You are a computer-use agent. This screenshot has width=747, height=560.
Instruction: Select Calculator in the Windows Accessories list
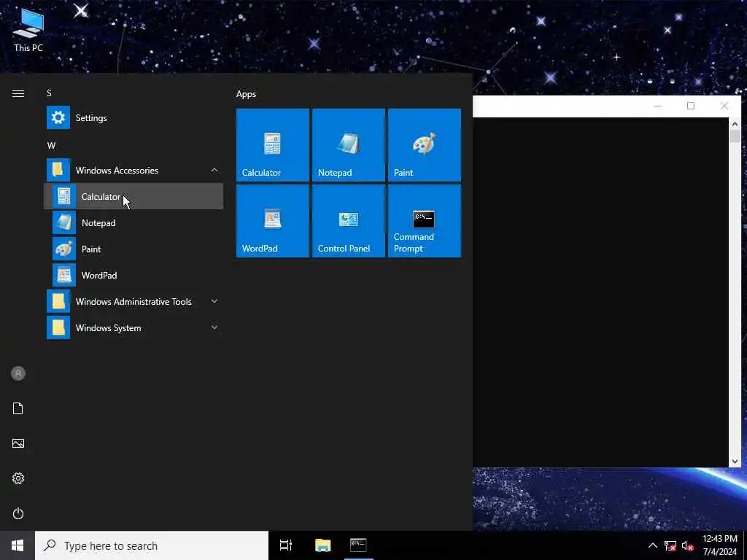coord(133,196)
